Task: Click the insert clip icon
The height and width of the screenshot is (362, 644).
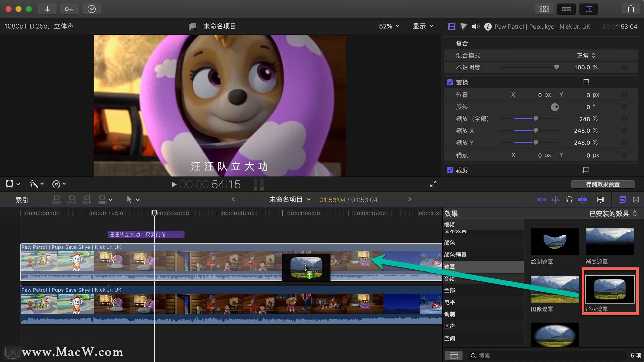Action: [72, 200]
